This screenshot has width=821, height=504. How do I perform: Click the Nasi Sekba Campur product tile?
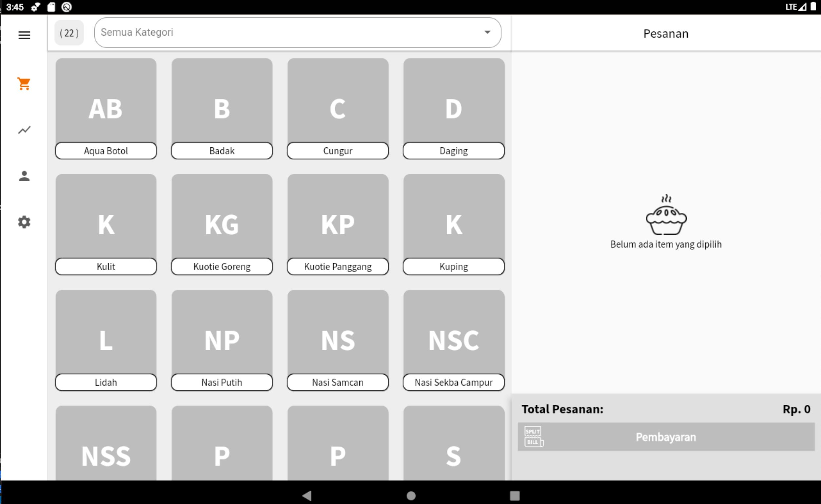(x=453, y=340)
